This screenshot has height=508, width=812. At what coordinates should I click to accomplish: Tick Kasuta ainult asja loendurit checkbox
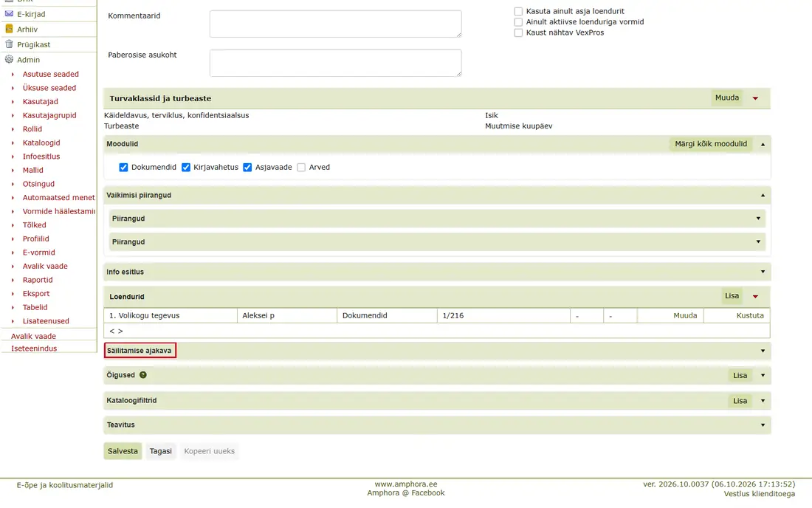pyautogui.click(x=518, y=11)
